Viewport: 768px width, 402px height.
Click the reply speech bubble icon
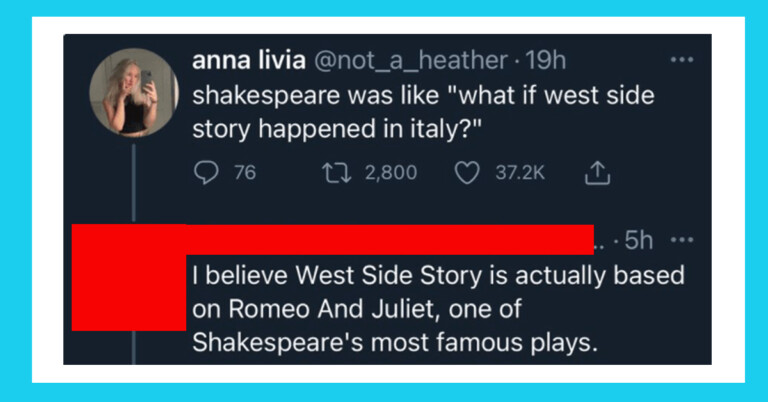coord(203,173)
